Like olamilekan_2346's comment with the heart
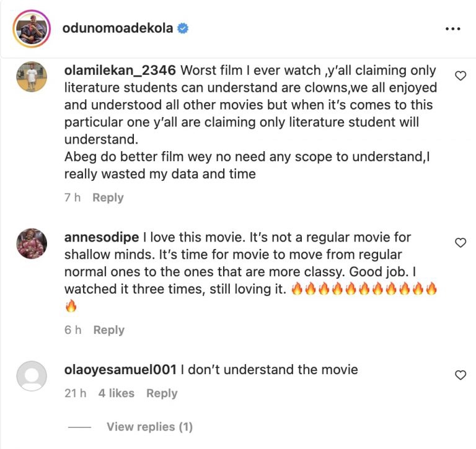This screenshot has width=476, height=449. 461,76
